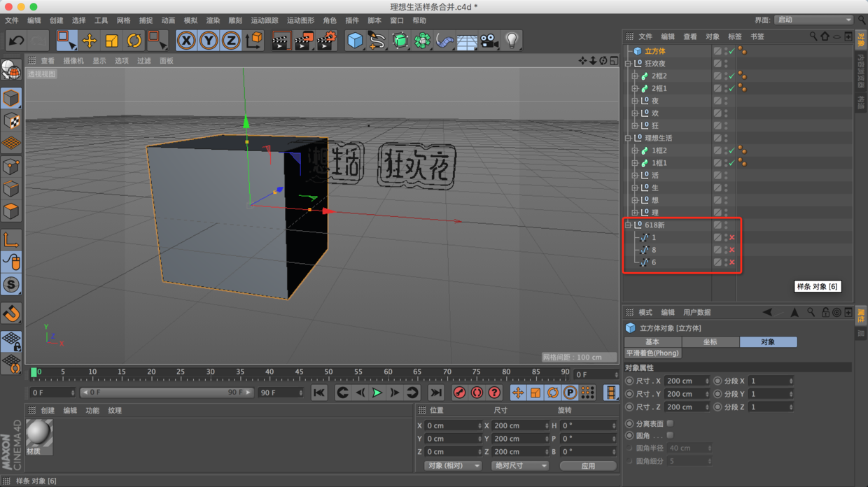Image resolution: width=868 pixels, height=487 pixels.
Task: Collapse the 618新 group
Action: click(629, 225)
